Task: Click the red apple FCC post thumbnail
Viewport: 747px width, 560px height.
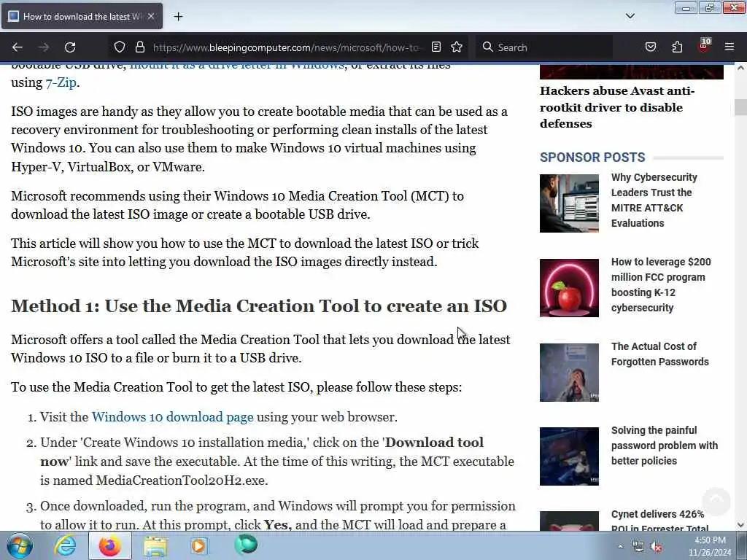Action: pyautogui.click(x=569, y=288)
